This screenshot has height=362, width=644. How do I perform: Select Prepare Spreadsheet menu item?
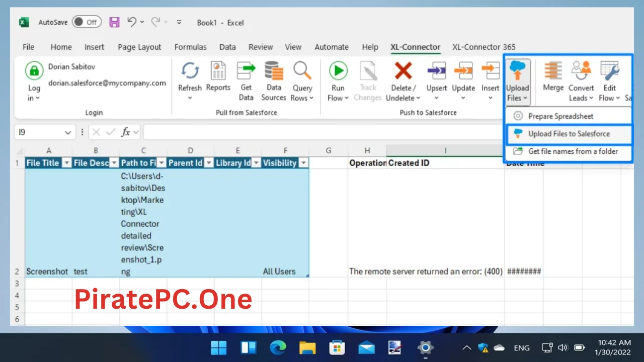pos(569,116)
